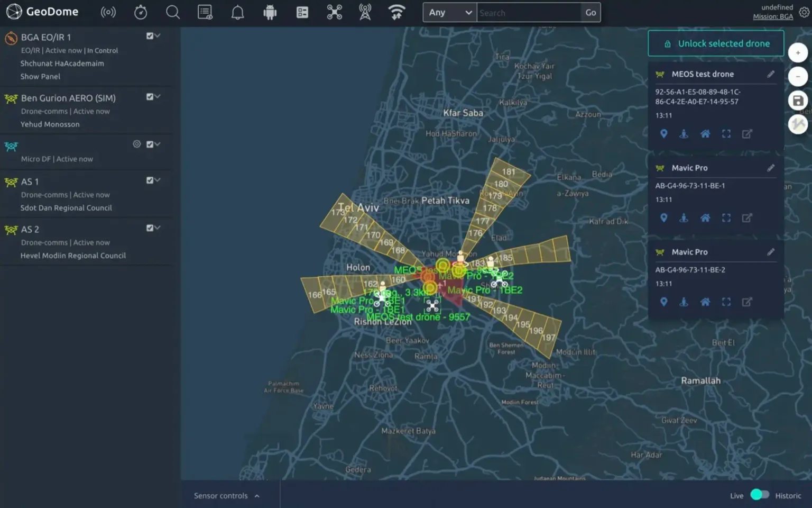Open the Any search filter dropdown

click(450, 13)
